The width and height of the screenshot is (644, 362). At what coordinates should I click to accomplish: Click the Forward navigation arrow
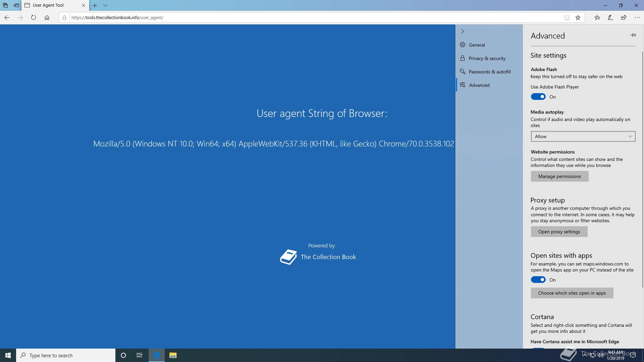coord(20,17)
